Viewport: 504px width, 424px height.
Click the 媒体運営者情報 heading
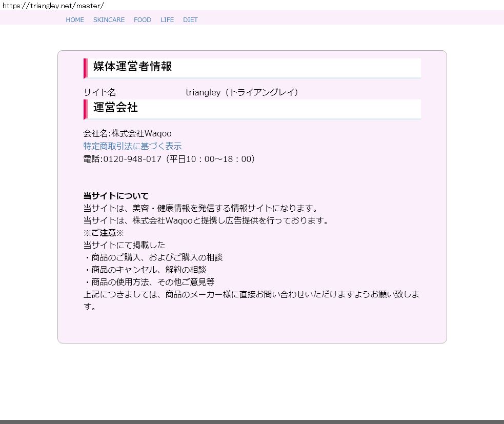[x=132, y=67]
